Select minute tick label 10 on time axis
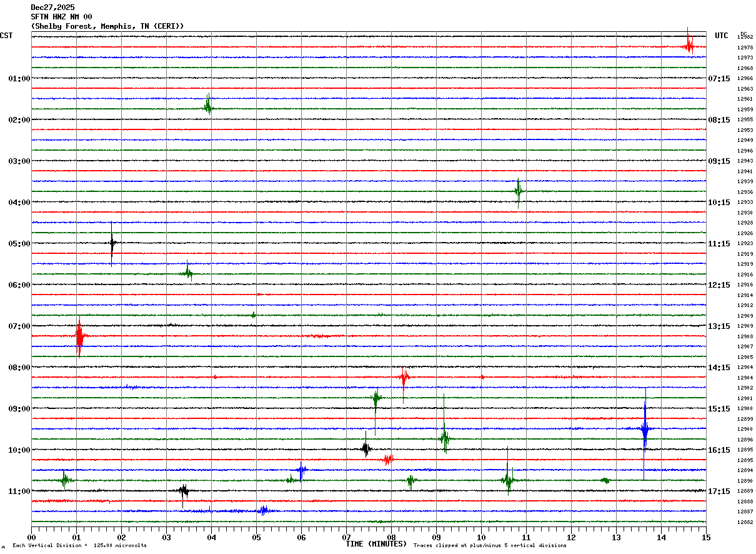 pyautogui.click(x=481, y=537)
